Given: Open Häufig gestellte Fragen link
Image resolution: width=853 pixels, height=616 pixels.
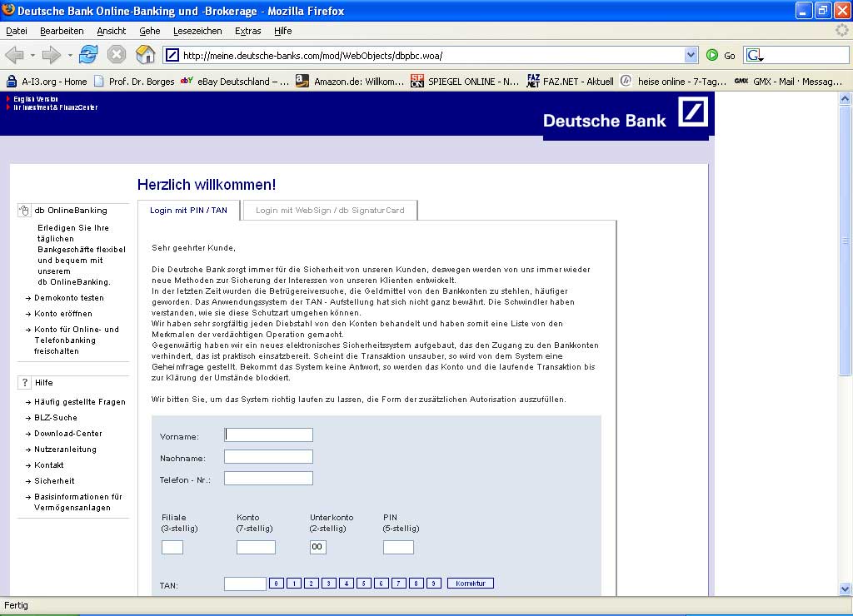Looking at the screenshot, I should click(80, 402).
